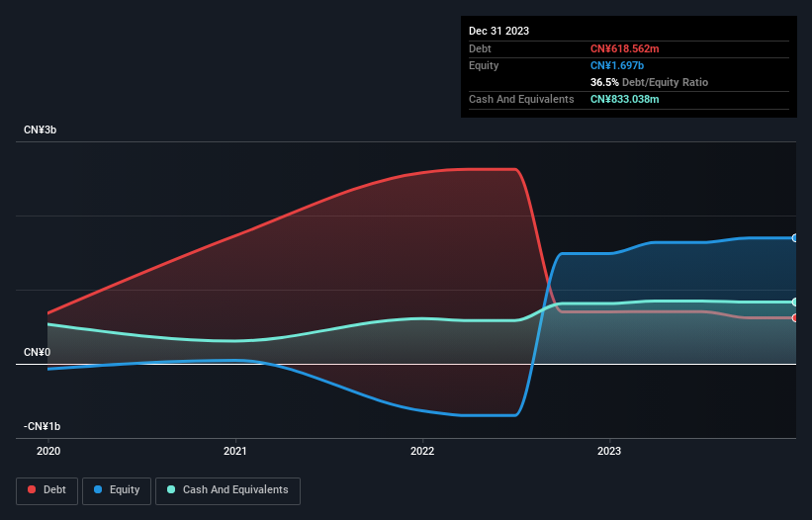Toggle the Equity legend button
Image resolution: width=812 pixels, height=520 pixels.
[x=117, y=490]
